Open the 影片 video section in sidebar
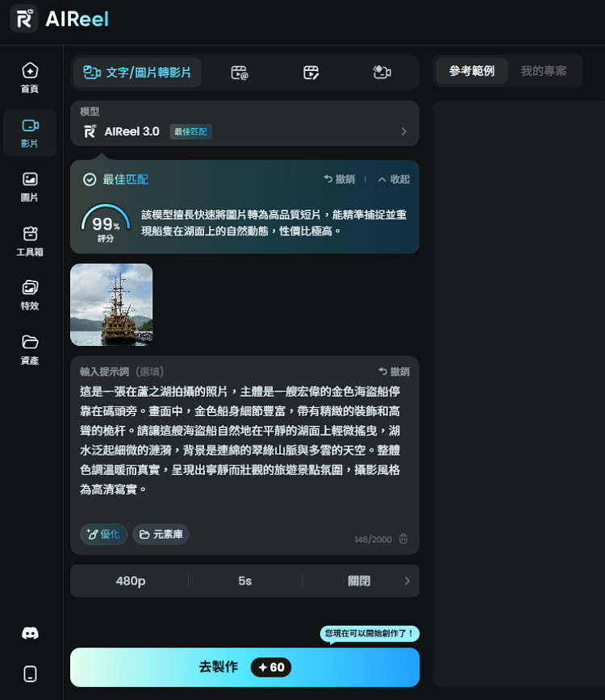The height and width of the screenshot is (700, 605). (30, 132)
